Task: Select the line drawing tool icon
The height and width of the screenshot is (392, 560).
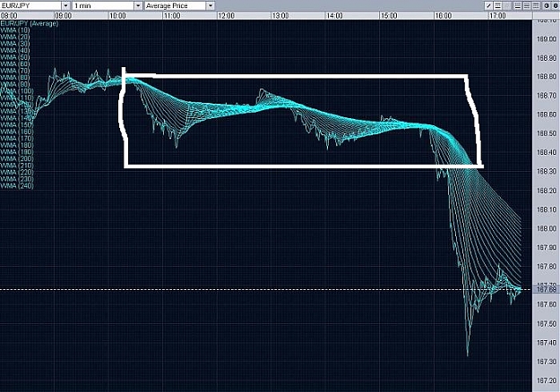Action: [x=489, y=5]
